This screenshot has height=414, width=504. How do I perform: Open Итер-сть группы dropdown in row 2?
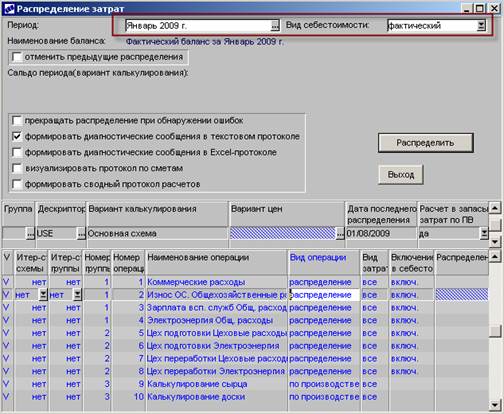point(77,295)
